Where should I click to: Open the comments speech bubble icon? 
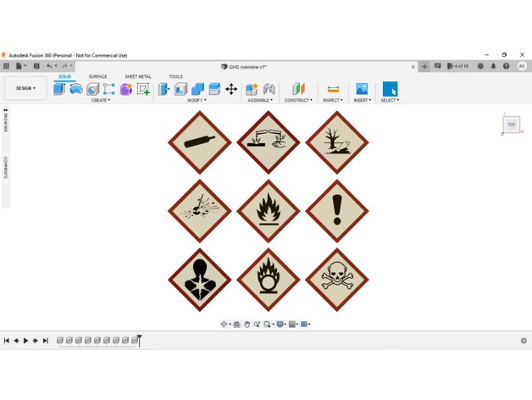pos(438,66)
